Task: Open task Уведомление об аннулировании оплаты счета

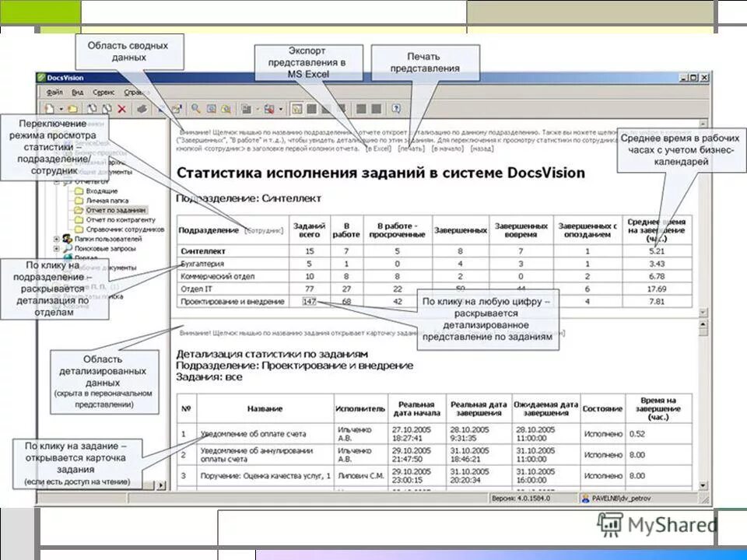Action: click(x=256, y=455)
